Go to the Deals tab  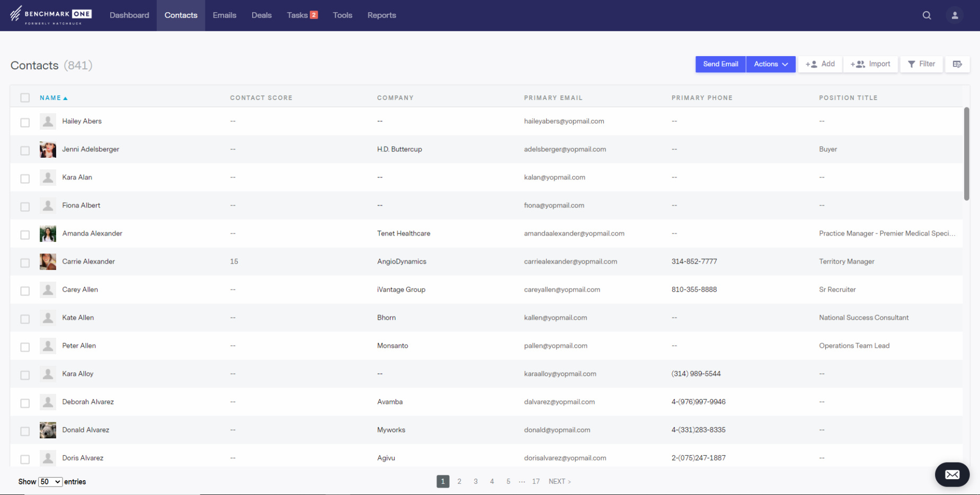tap(261, 15)
